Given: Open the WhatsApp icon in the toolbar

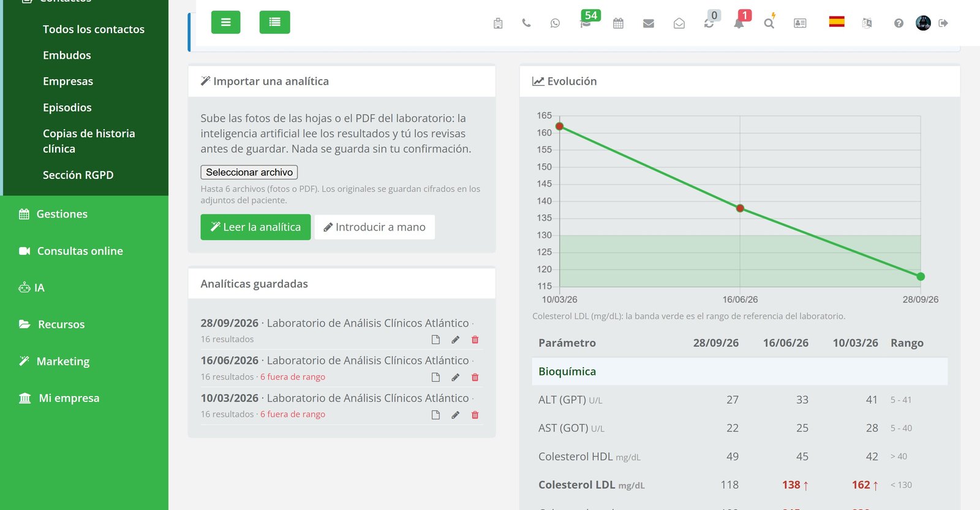Looking at the screenshot, I should (x=555, y=23).
